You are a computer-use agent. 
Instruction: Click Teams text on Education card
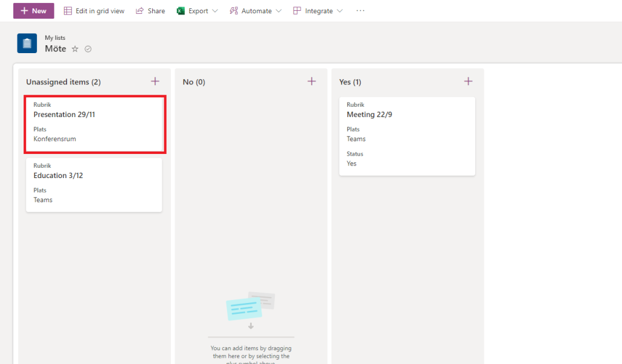pyautogui.click(x=43, y=200)
